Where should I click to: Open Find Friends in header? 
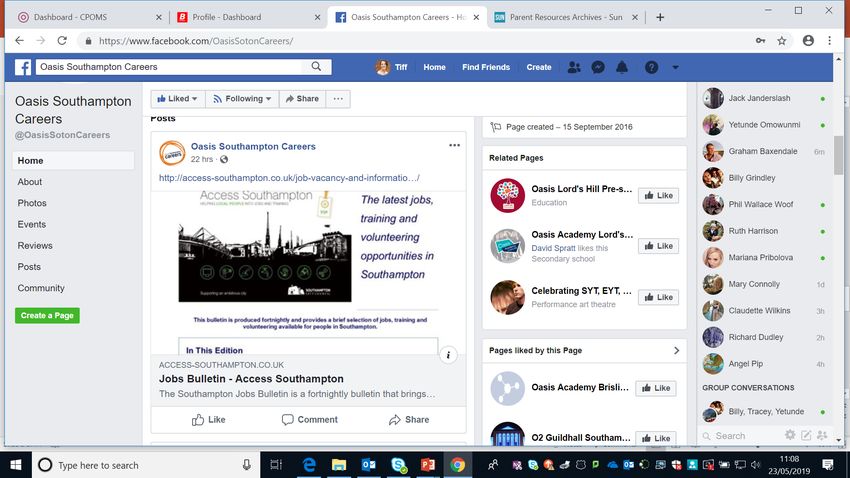(486, 67)
